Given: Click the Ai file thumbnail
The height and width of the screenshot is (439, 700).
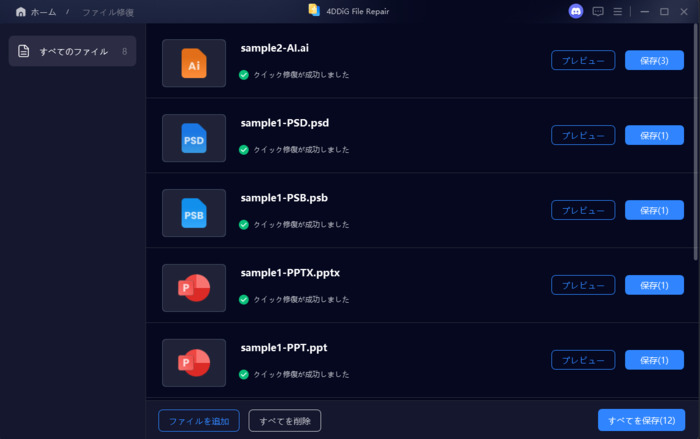Looking at the screenshot, I should click(x=194, y=63).
